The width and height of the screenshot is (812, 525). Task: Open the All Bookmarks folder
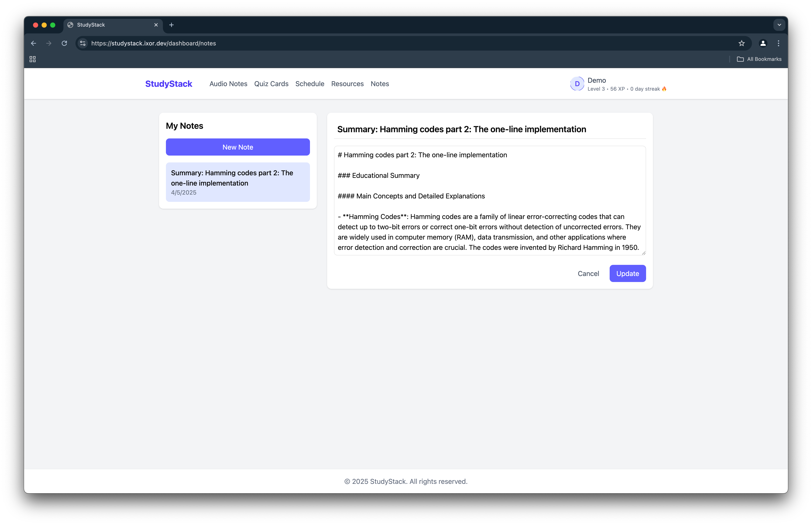click(759, 59)
